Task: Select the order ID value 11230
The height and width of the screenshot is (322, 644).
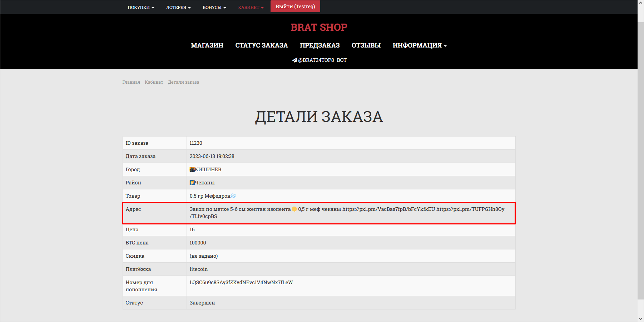Action: (x=196, y=143)
